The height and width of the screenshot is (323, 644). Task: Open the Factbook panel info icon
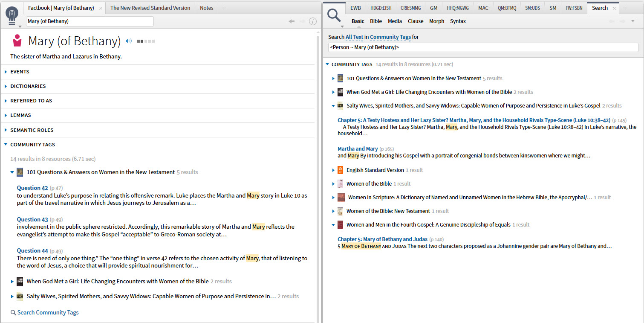pos(313,21)
